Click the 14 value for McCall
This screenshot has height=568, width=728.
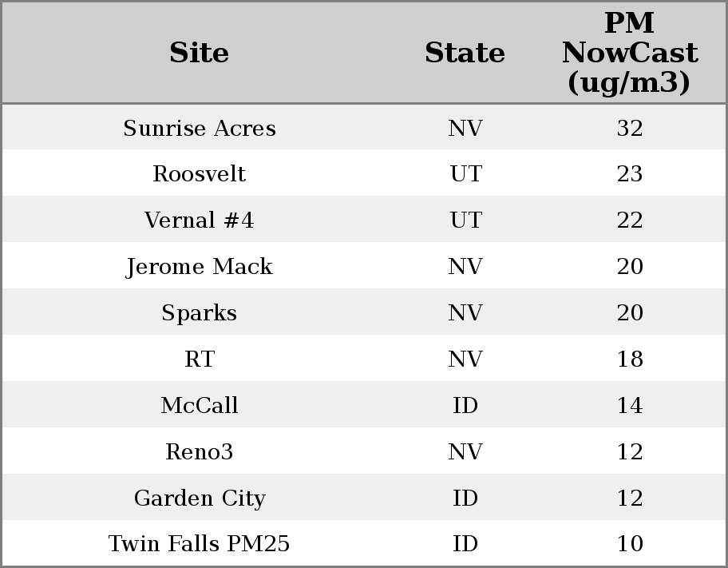629,406
